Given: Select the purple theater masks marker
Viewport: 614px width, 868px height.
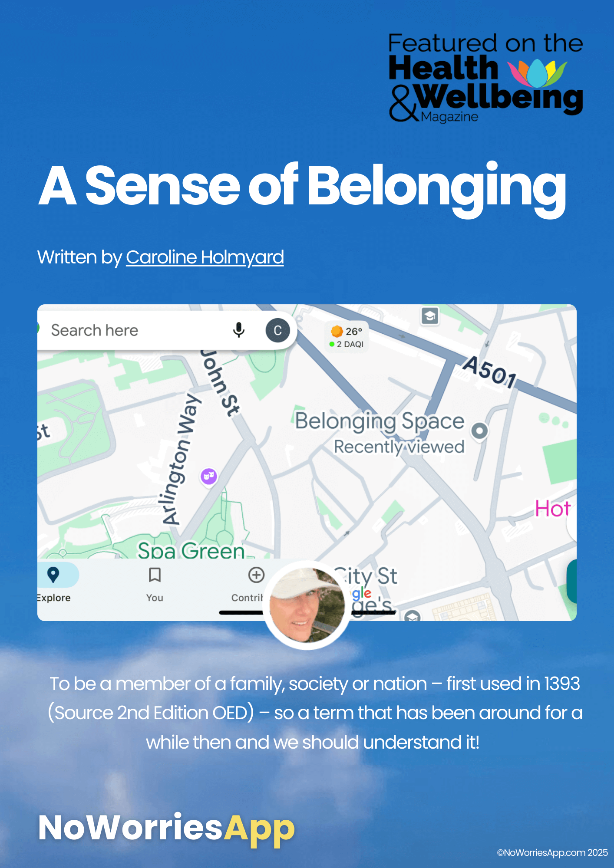Looking at the screenshot, I should [x=209, y=476].
